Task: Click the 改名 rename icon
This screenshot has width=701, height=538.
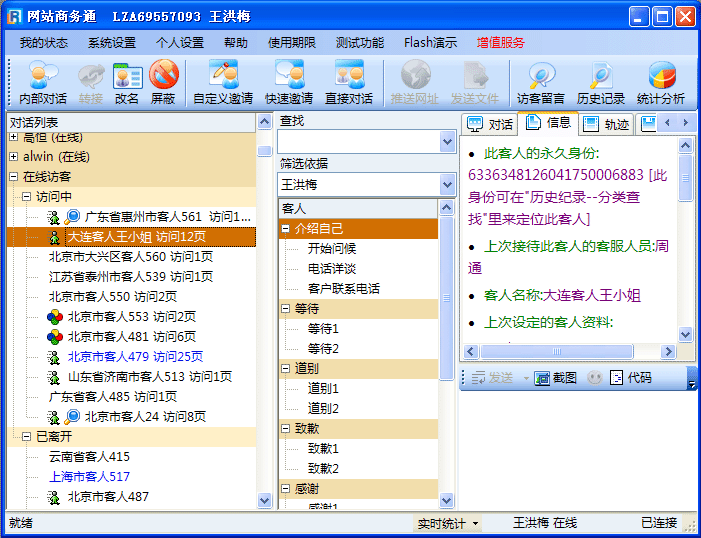Action: click(127, 82)
